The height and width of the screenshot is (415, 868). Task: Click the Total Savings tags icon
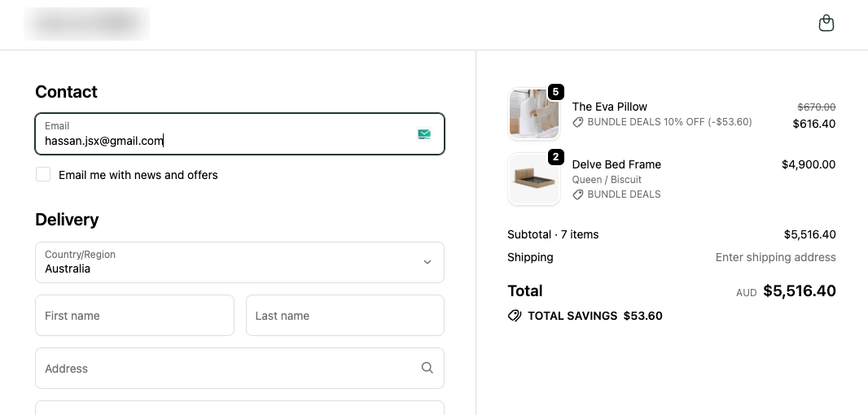point(515,316)
